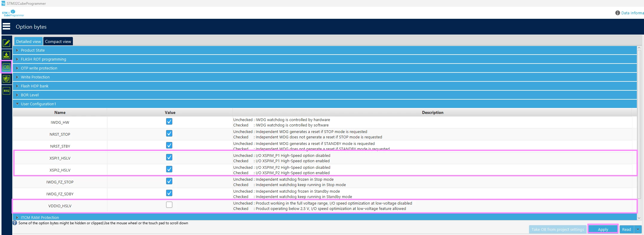Select the NRST_STBY name cell
Image resolution: width=644 pixels, height=235 pixels.
(60, 146)
